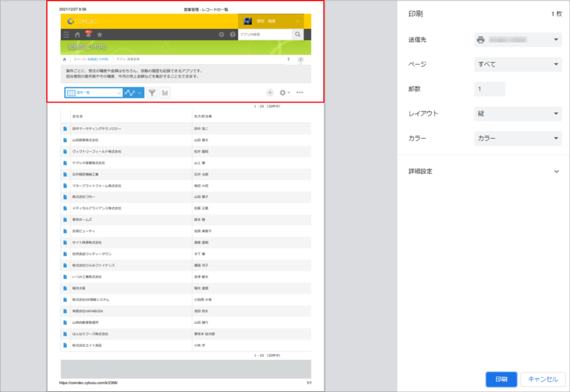Open the ページ dropdown showing すべて

(518, 65)
